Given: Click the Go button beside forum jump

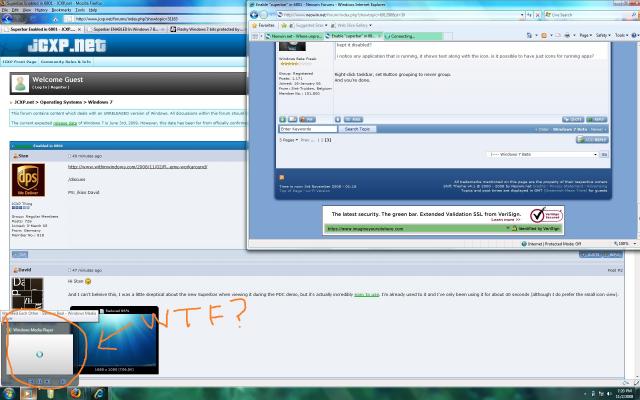Looking at the screenshot, I should [604, 155].
